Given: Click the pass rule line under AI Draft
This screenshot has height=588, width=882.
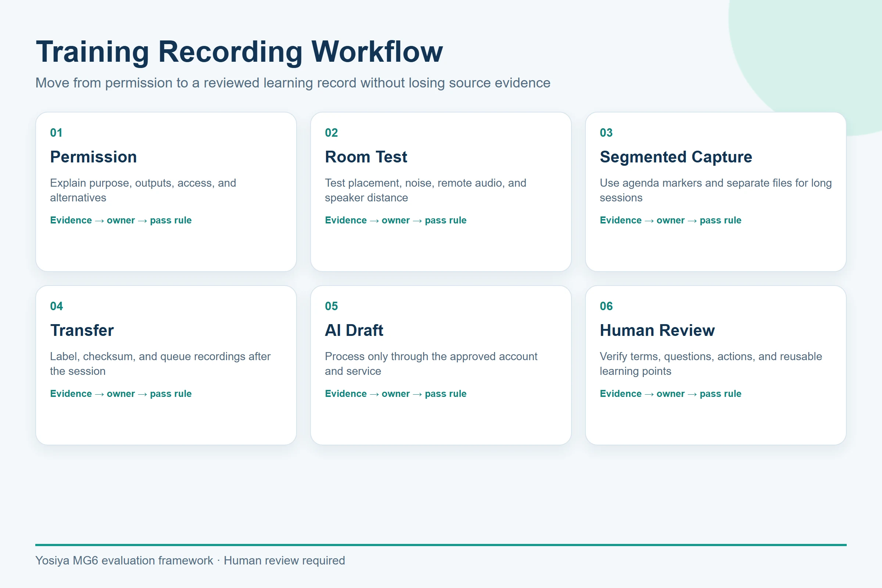Looking at the screenshot, I should coord(396,394).
